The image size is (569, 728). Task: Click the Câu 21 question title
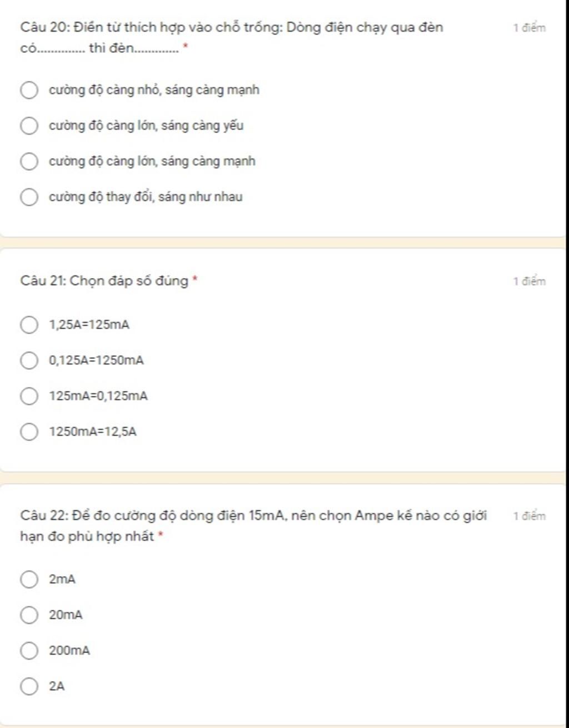pyautogui.click(x=104, y=280)
